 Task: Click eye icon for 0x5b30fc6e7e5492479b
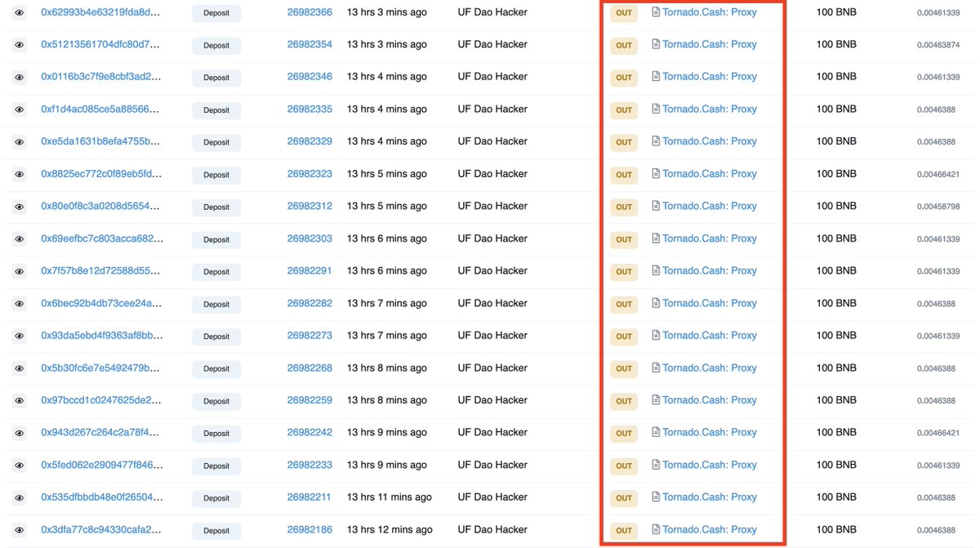19,368
